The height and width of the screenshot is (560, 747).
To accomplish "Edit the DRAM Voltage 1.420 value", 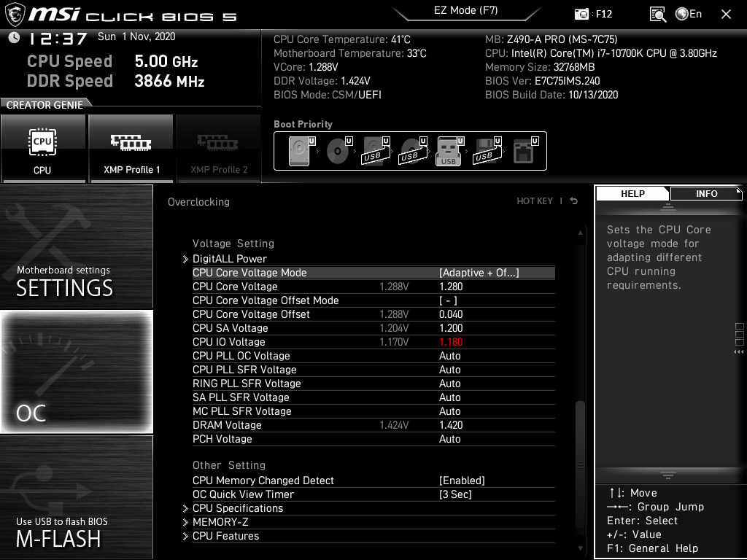I will pyautogui.click(x=451, y=425).
